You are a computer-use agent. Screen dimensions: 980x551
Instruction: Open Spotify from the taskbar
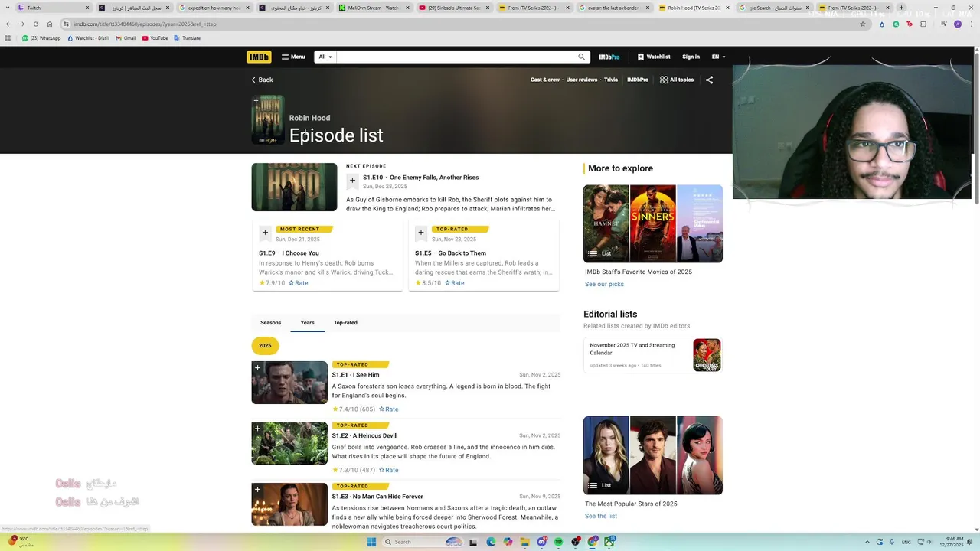point(558,542)
